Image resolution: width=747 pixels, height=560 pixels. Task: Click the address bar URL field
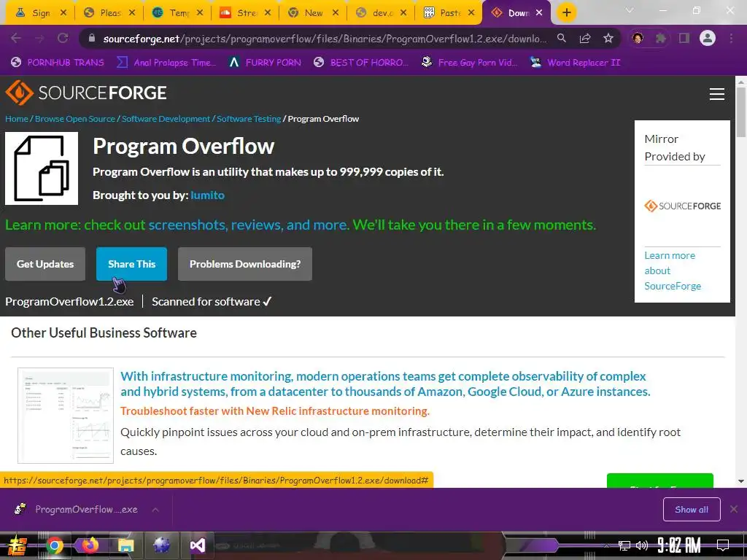point(324,39)
